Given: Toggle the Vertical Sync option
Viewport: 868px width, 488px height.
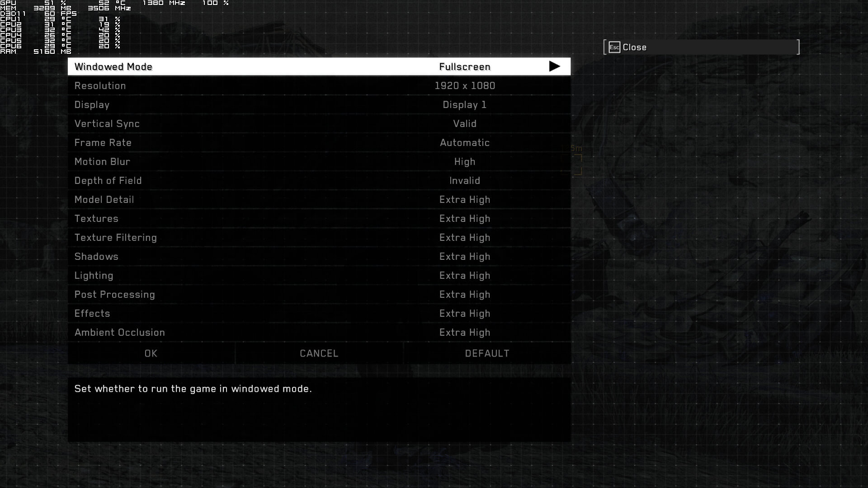Looking at the screenshot, I should click(319, 124).
